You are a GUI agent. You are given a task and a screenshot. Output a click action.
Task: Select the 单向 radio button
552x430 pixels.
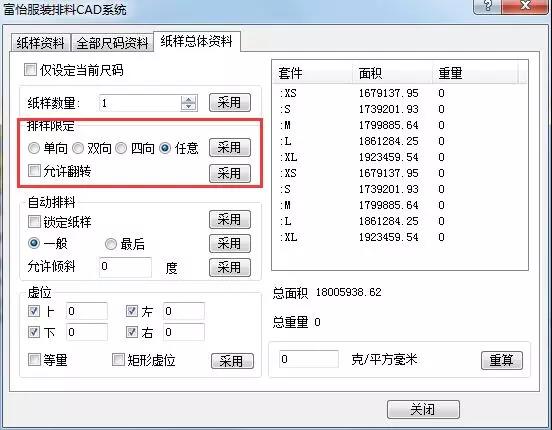point(34,148)
